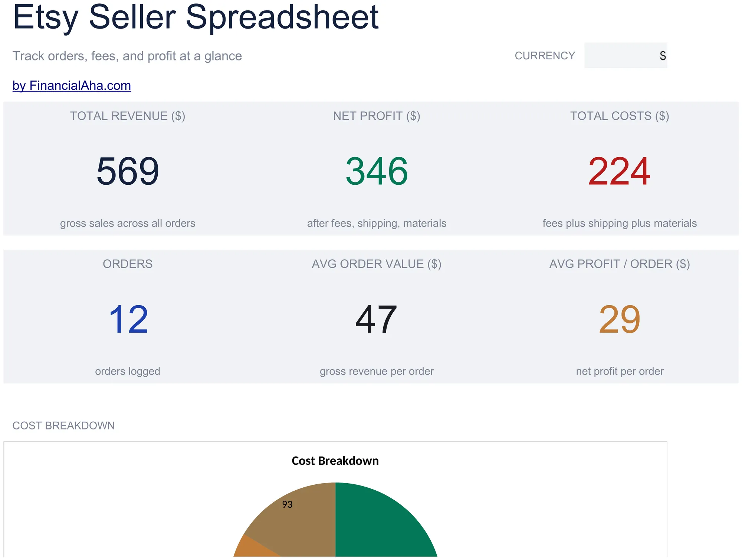Viewport: 742px width, 560px height.
Task: Select the 'Track orders, fees, and profit' subtitle
Action: coord(127,56)
